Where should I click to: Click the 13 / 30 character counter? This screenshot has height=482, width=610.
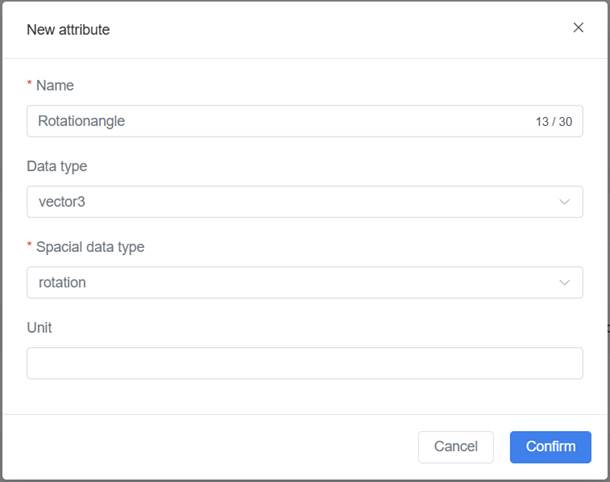pos(553,122)
